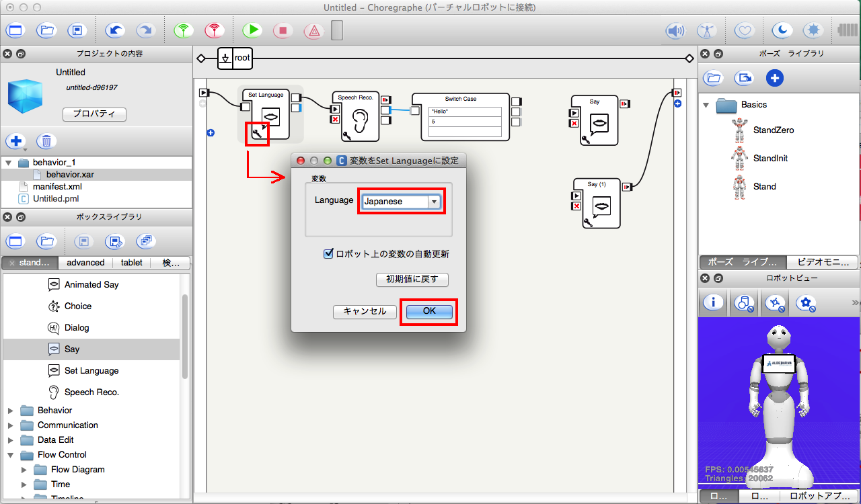Select manifest.xml in the project files
This screenshot has width=861, height=504.
click(x=57, y=186)
